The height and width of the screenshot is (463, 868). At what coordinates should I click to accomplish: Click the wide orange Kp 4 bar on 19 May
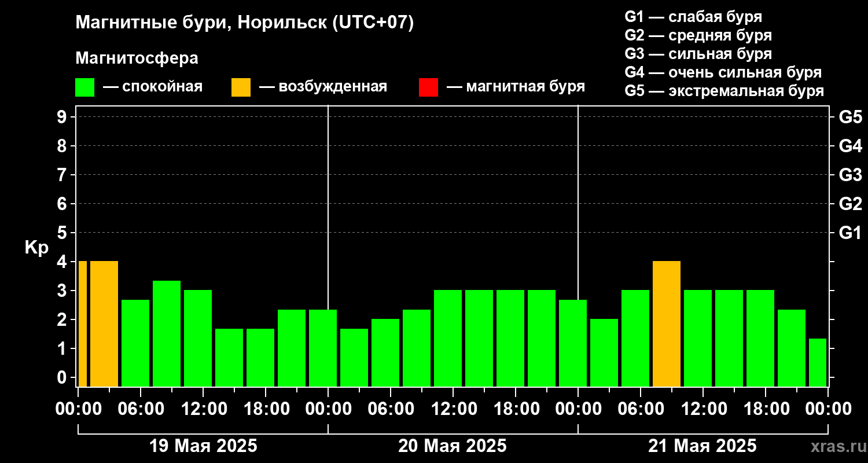pos(104,324)
